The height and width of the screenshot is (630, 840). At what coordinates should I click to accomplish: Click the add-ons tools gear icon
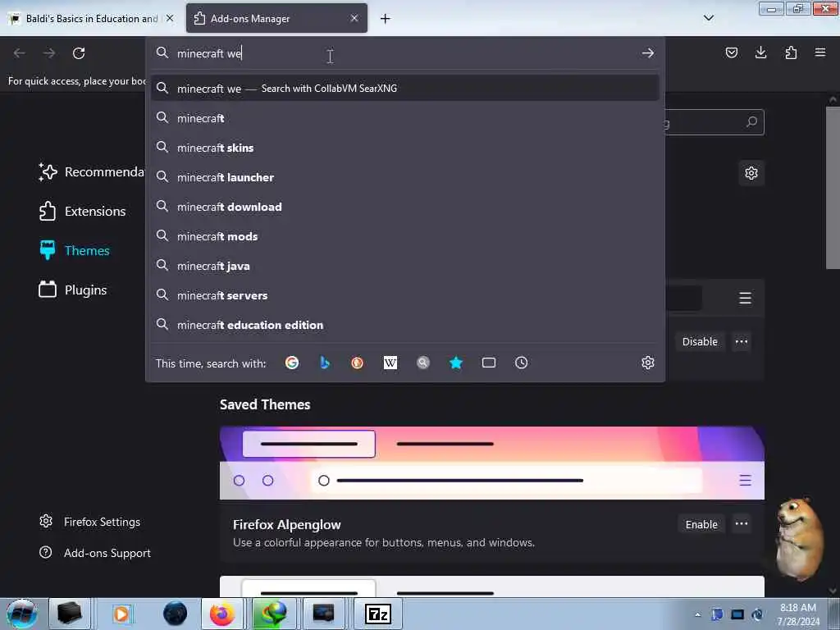pos(751,173)
